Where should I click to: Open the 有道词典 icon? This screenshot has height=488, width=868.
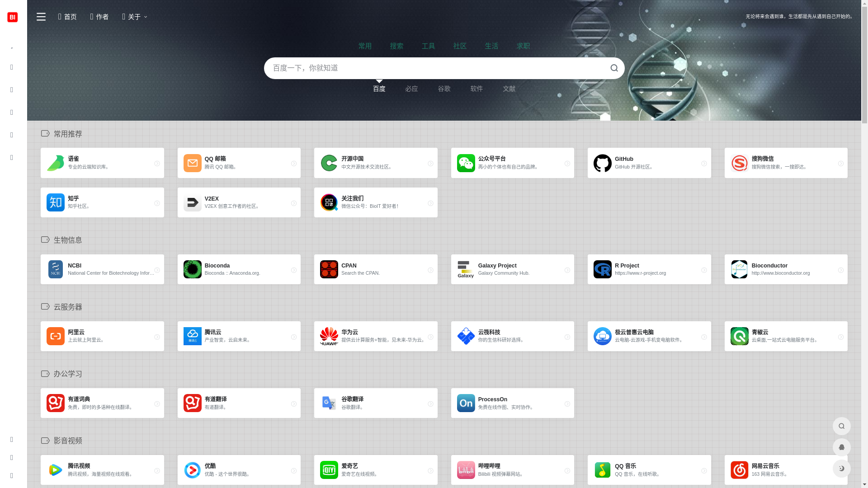[56, 403]
